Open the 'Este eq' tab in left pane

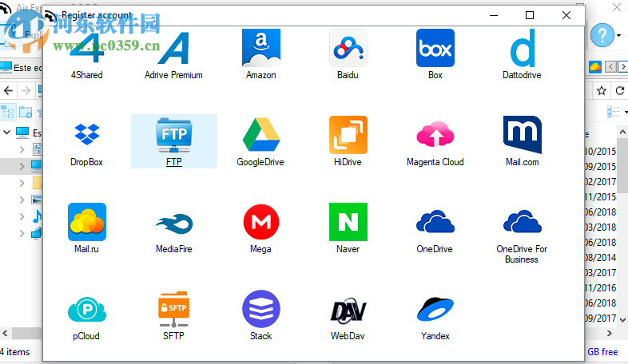21,68
